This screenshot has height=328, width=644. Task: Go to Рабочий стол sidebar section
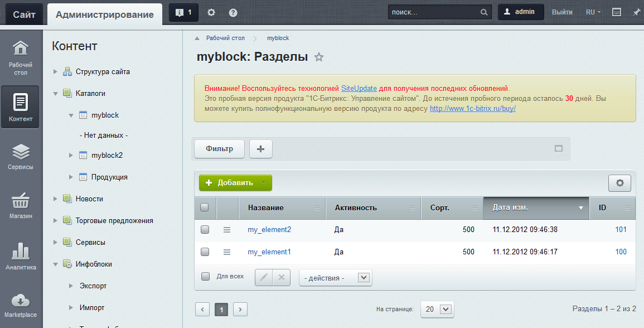(21, 57)
